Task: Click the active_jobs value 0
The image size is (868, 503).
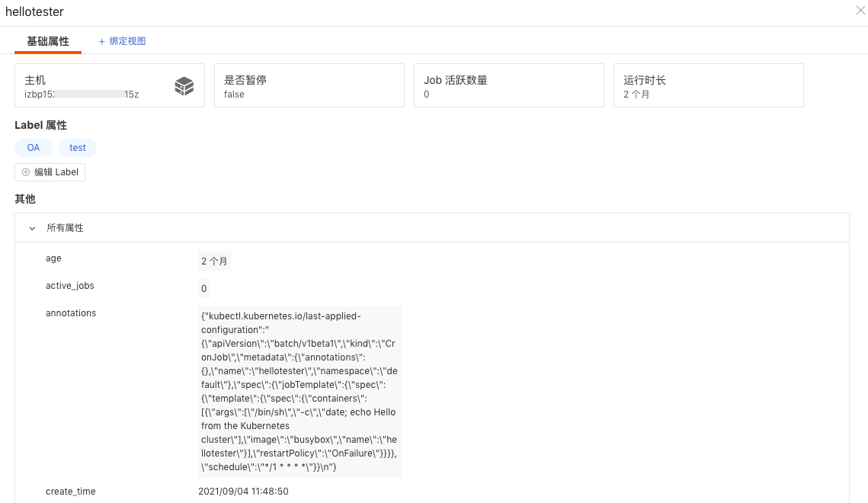Action: pyautogui.click(x=204, y=289)
